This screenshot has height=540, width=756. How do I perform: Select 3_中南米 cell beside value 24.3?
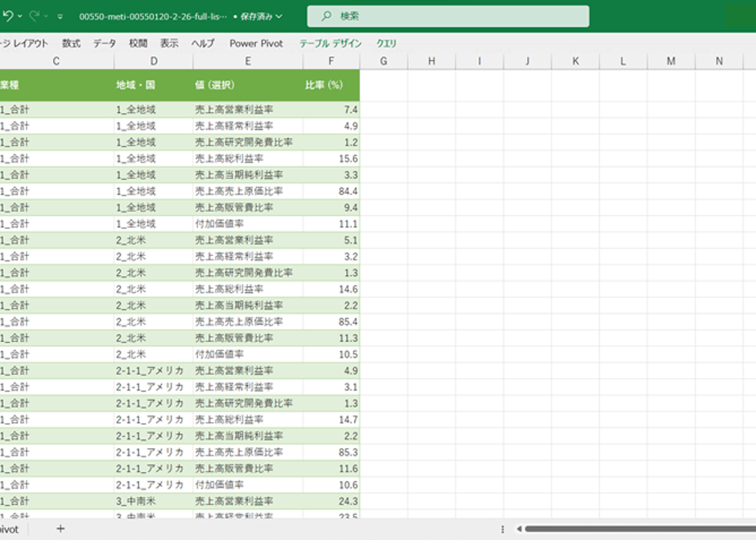pos(154,501)
